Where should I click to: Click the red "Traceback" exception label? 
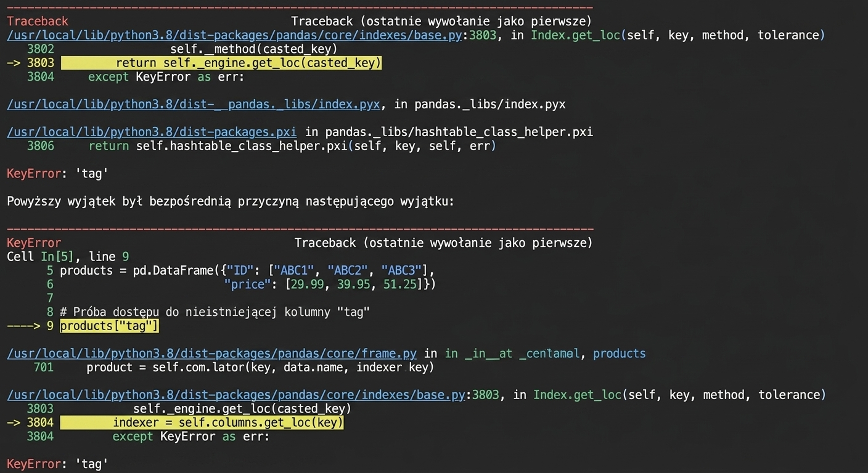(x=38, y=22)
